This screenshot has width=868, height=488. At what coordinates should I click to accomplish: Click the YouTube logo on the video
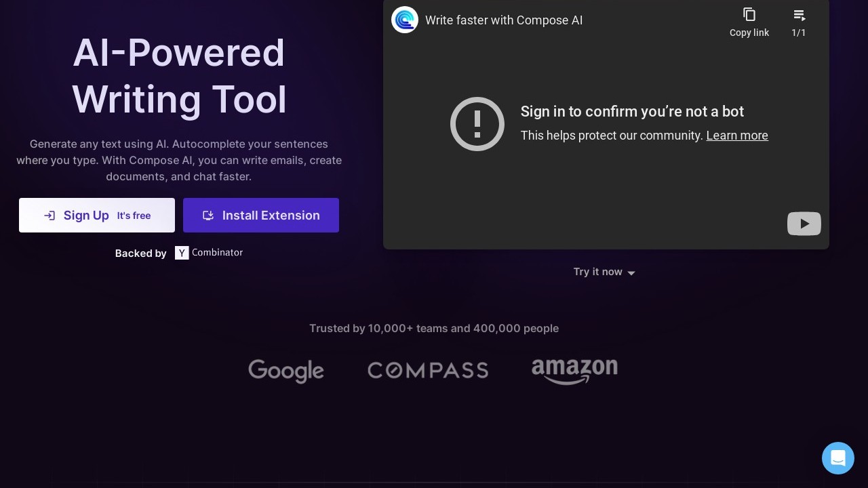(x=804, y=224)
